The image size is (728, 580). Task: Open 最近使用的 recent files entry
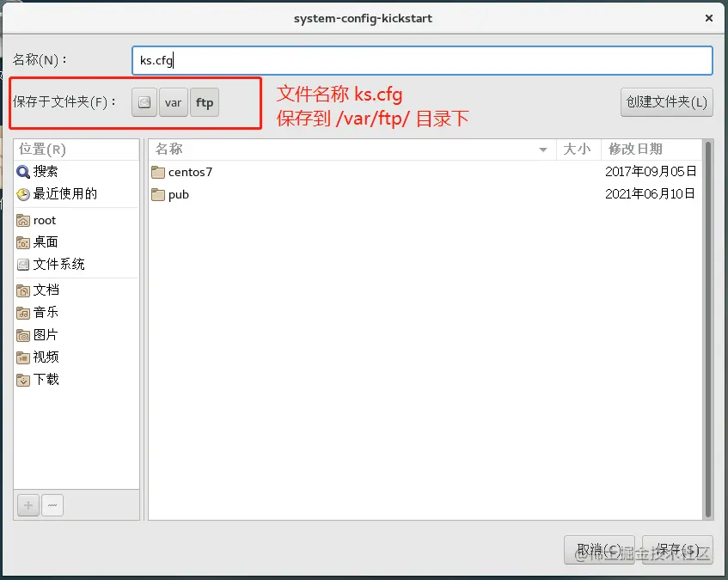point(60,193)
